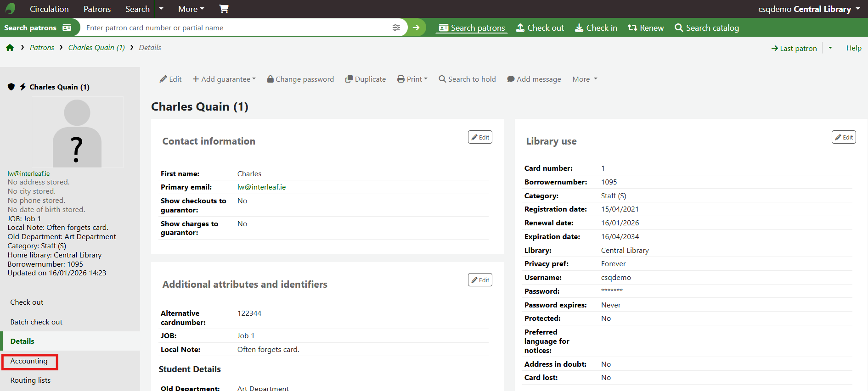Click Change password button
The width and height of the screenshot is (868, 391).
(300, 79)
